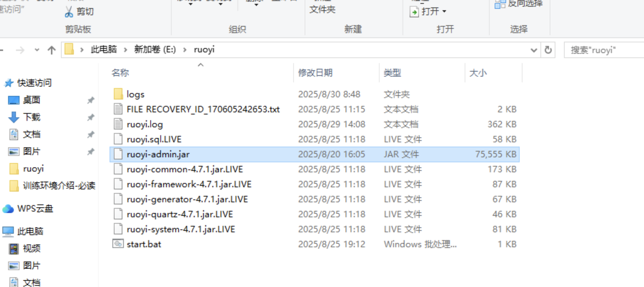Select FILE RECOVERY_ID_170605242653.txt file icon

click(x=118, y=109)
